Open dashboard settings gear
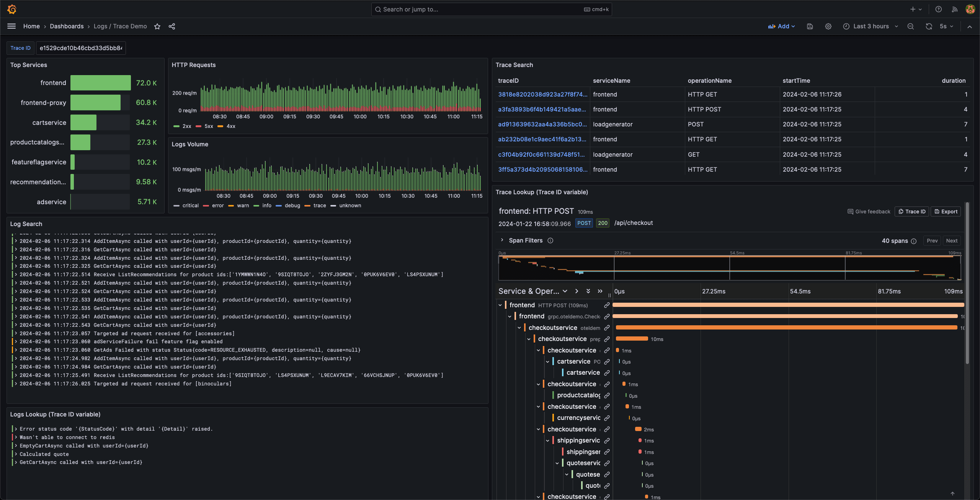Viewport: 980px width, 500px height. (828, 26)
